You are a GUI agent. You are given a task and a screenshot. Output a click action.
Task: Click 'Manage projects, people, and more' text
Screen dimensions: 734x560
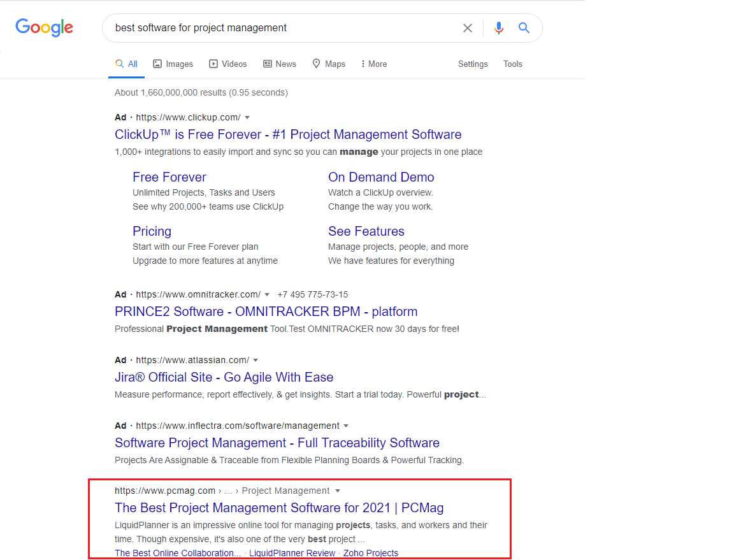(398, 247)
